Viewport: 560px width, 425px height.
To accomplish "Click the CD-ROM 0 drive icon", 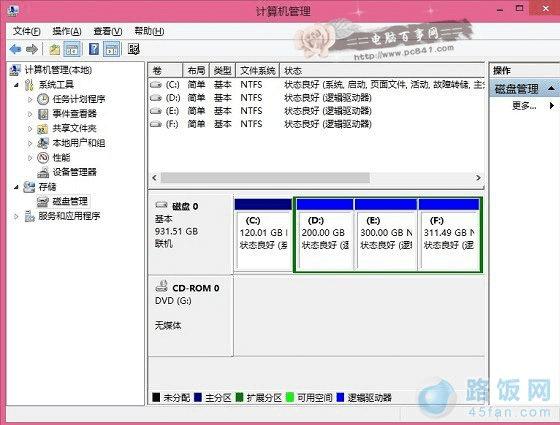I will 161,286.
